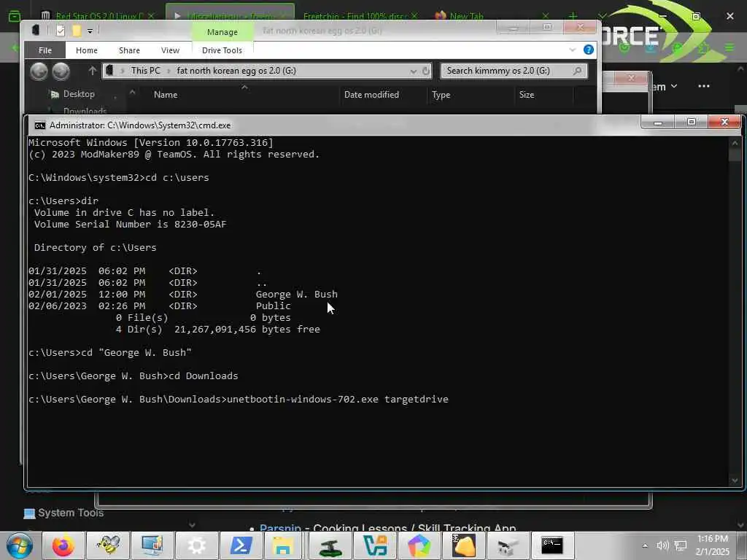Open the clock showing 1:16 PM

pos(712,545)
